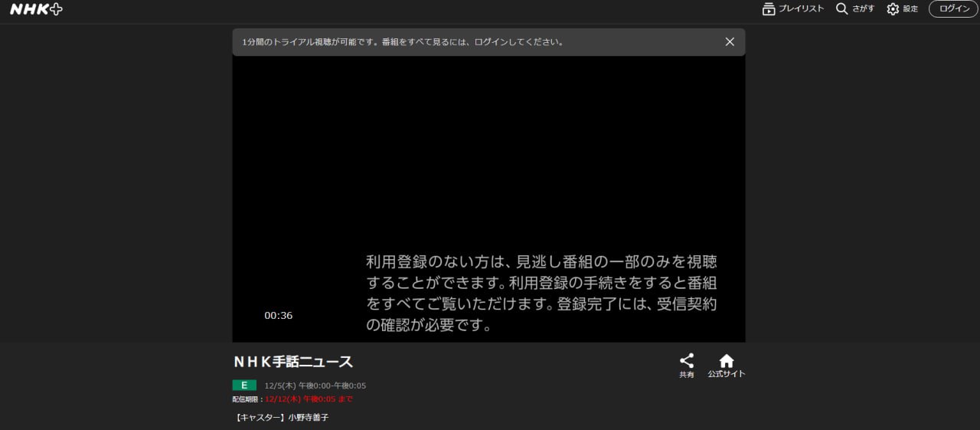Click the 共有 text label
This screenshot has width=980, height=430.
point(687,375)
